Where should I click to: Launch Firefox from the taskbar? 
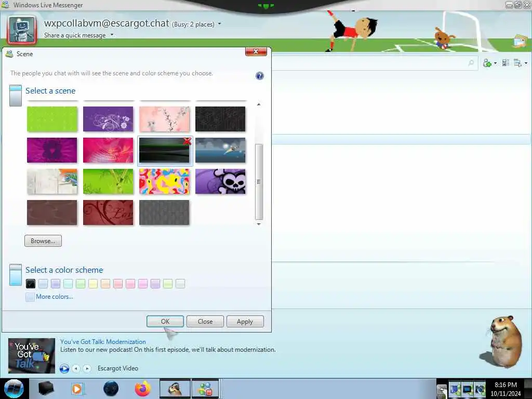tap(143, 389)
